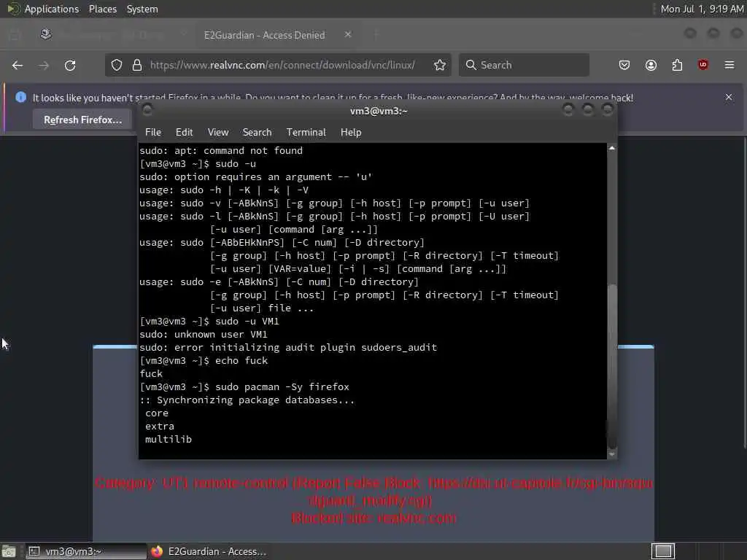This screenshot has width=747, height=560.
Task: Open the extensions puzzle icon
Action: pyautogui.click(x=677, y=65)
